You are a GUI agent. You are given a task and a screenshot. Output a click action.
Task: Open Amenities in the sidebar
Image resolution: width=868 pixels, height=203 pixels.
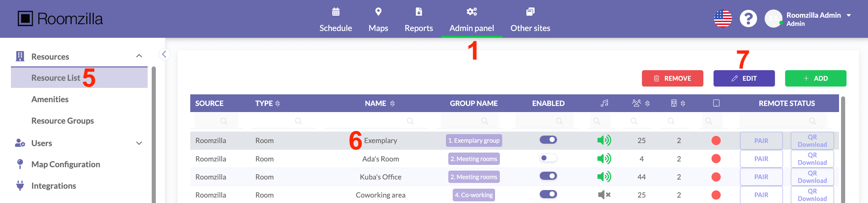point(50,99)
